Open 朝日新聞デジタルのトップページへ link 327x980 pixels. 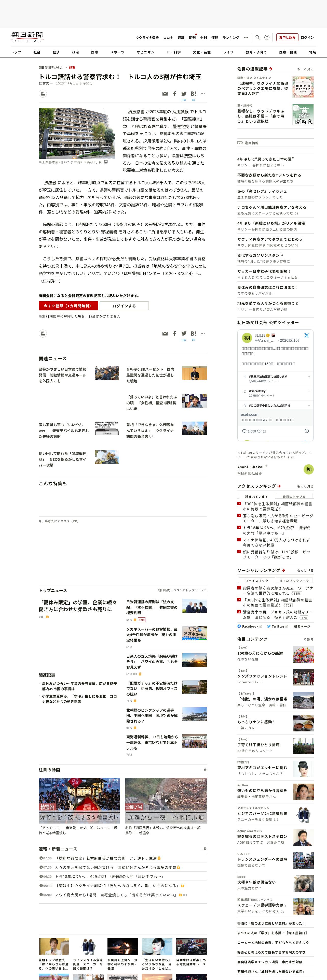(182, 590)
